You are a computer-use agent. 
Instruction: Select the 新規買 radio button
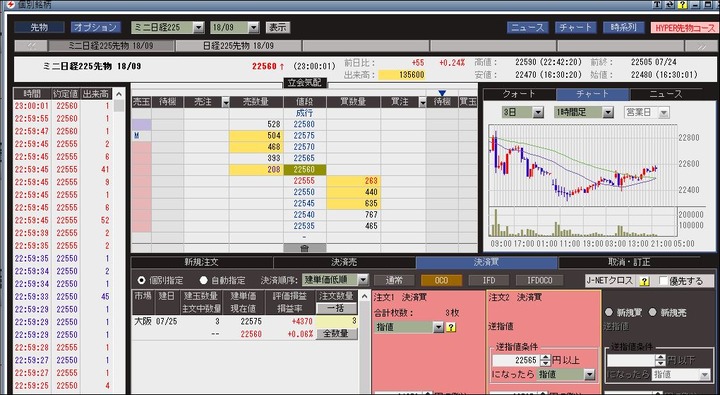(x=609, y=312)
